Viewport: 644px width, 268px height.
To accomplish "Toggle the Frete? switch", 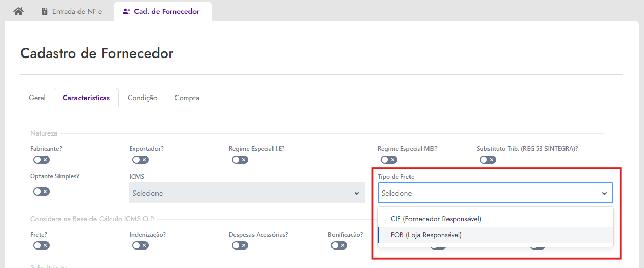I will pos(42,245).
